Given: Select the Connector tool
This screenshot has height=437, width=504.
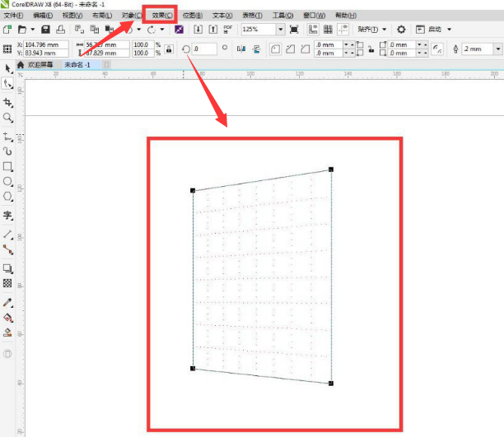Looking at the screenshot, I should 7,249.
